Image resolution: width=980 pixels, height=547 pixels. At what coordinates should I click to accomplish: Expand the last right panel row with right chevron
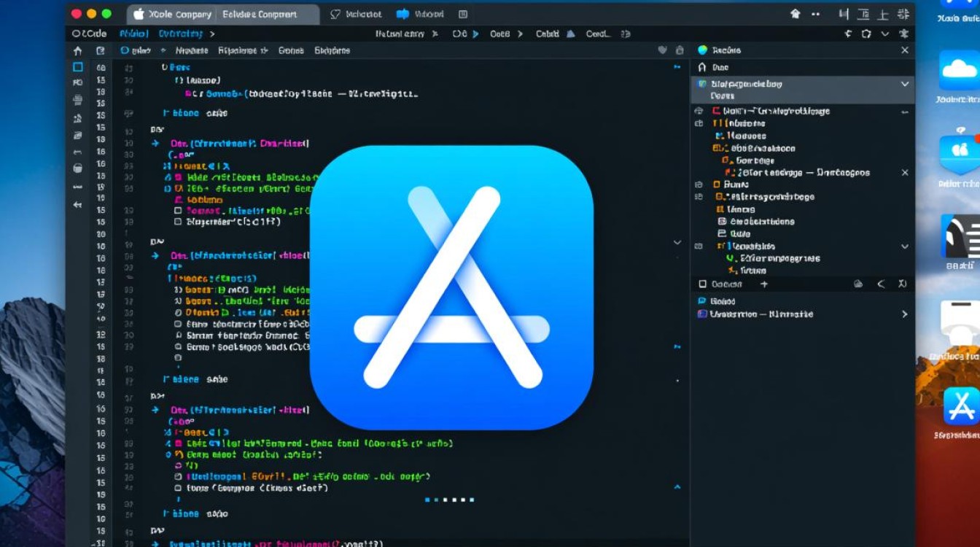(x=905, y=314)
